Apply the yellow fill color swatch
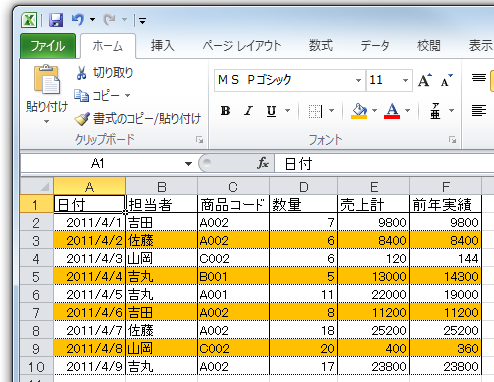 [x=359, y=111]
